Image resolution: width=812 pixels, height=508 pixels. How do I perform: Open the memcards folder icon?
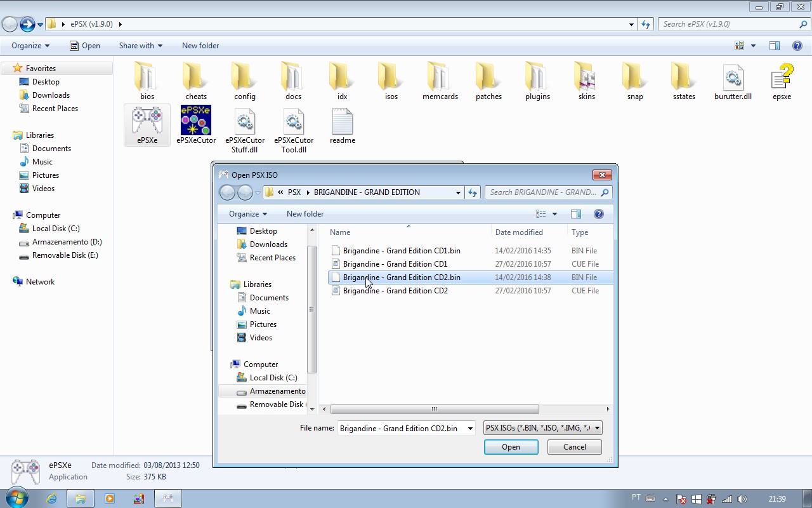click(440, 77)
